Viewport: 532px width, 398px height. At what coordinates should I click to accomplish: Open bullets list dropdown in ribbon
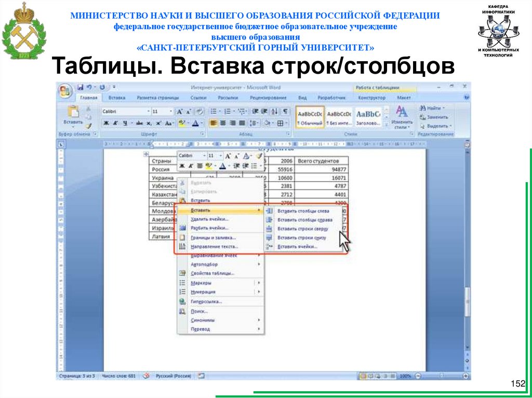[x=220, y=111]
